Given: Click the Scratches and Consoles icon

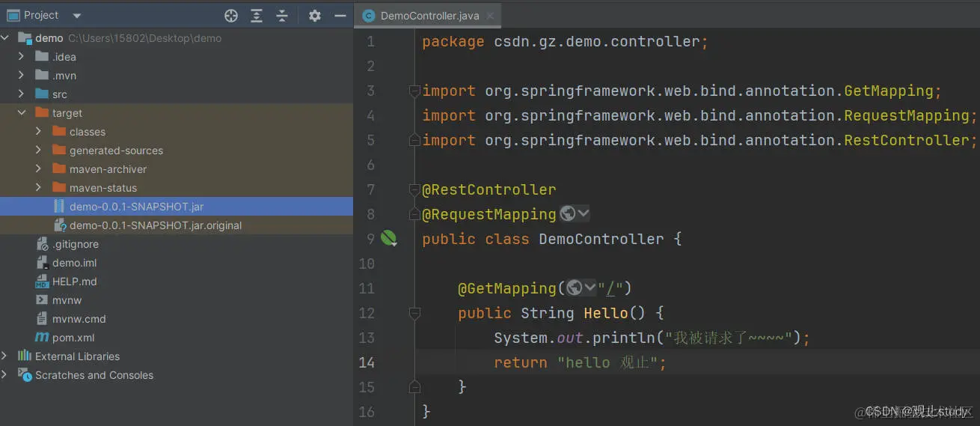Looking at the screenshot, I should click(25, 375).
